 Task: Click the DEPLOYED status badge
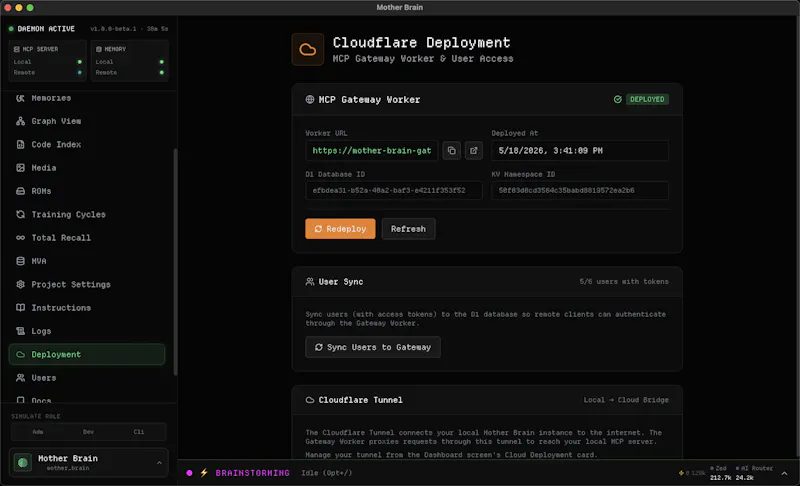(646, 99)
